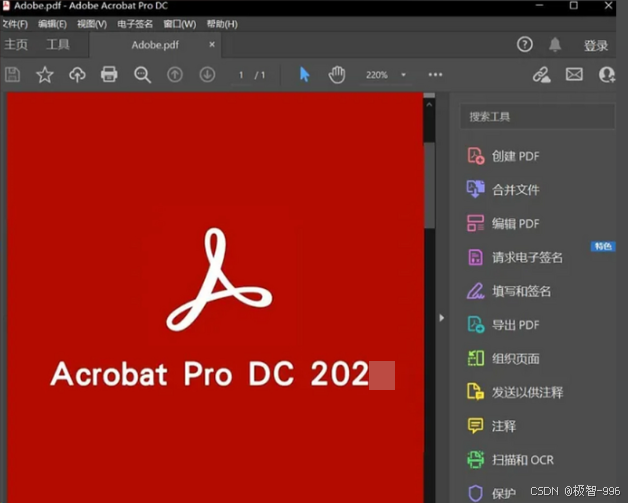
Task: Click the 登录 sign-in button
Action: tap(596, 45)
